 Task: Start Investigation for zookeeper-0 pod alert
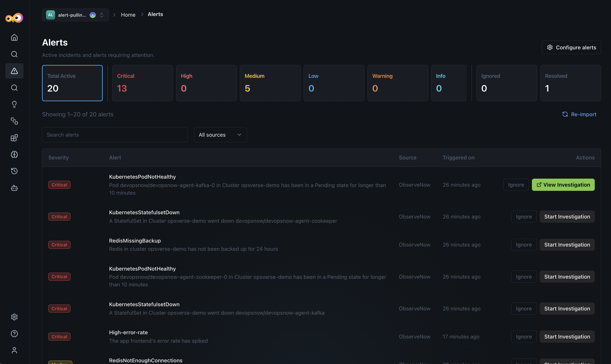click(567, 277)
